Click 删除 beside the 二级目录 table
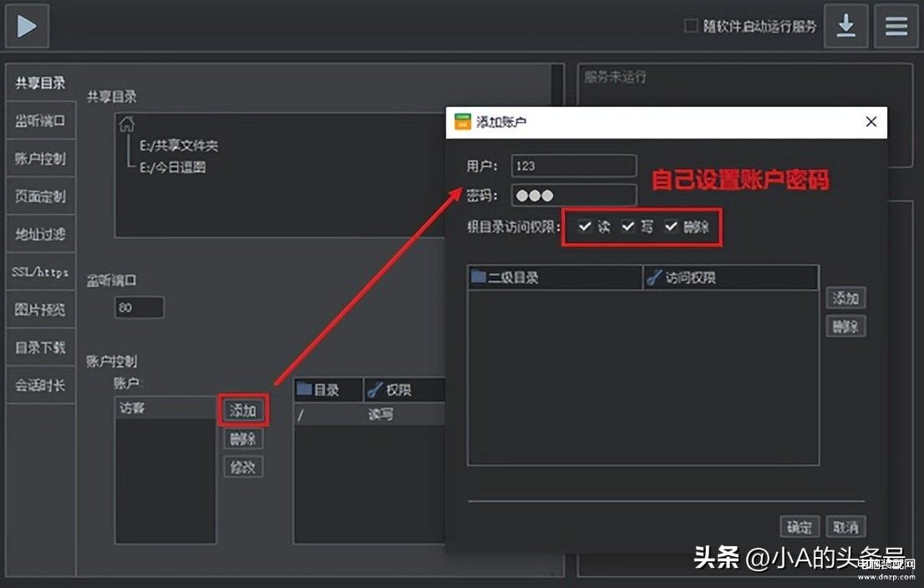Screen dimensions: 924x588 click(845, 327)
